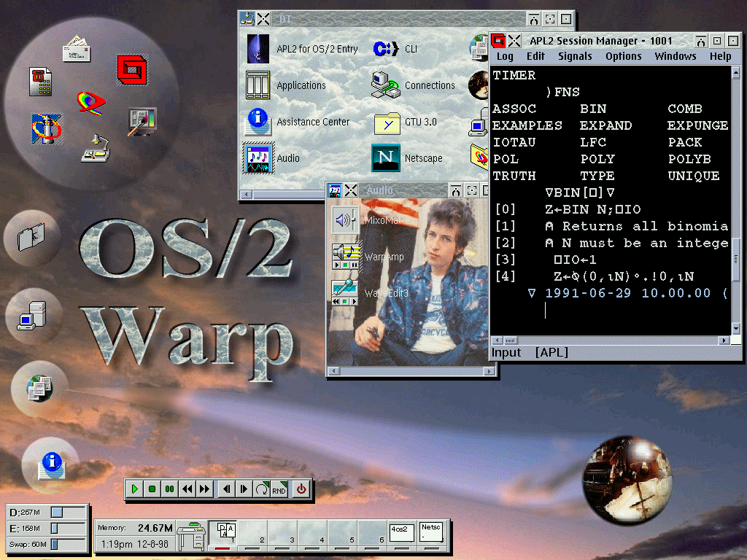This screenshot has height=560, width=747.
Task: Open MixoMat in the Audio window
Action: click(345, 220)
